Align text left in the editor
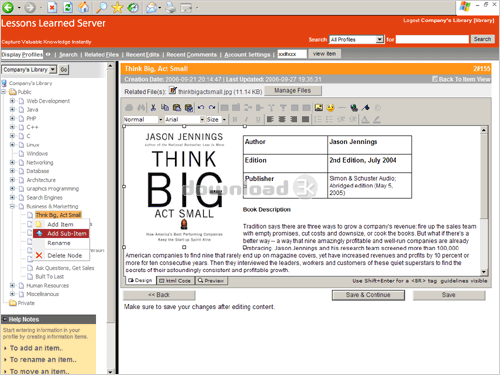This screenshot has height=375, width=500. pyautogui.click(x=270, y=119)
